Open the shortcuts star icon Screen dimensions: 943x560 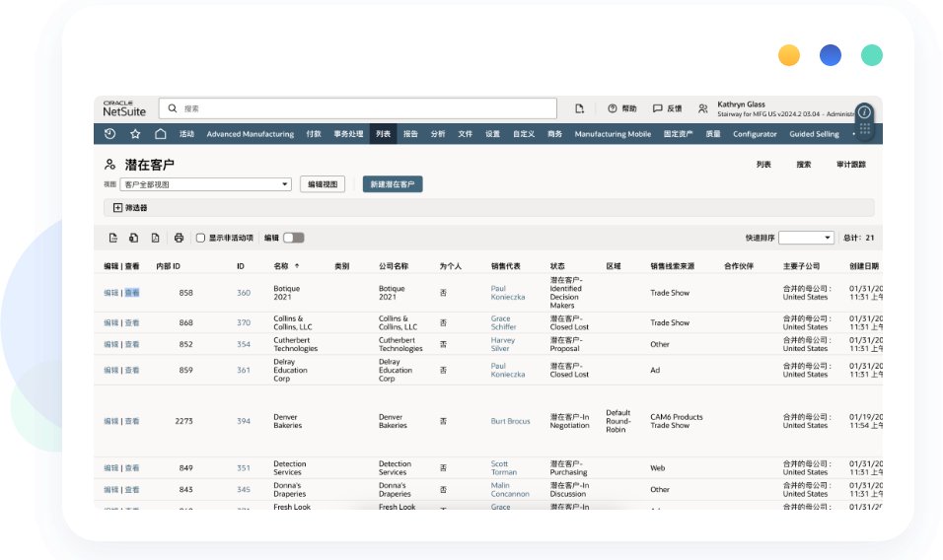click(x=135, y=134)
